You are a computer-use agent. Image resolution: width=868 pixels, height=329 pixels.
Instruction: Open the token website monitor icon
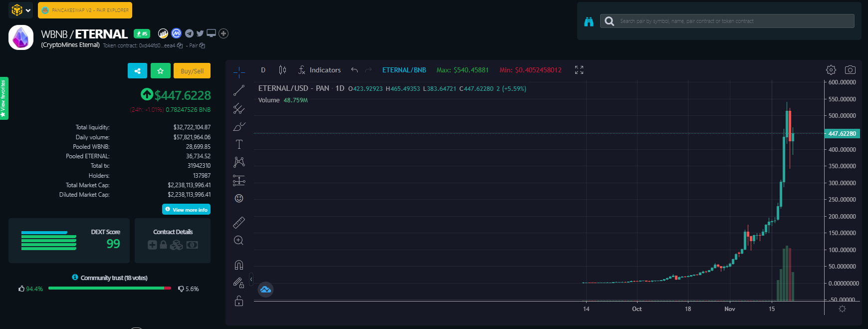(212, 33)
